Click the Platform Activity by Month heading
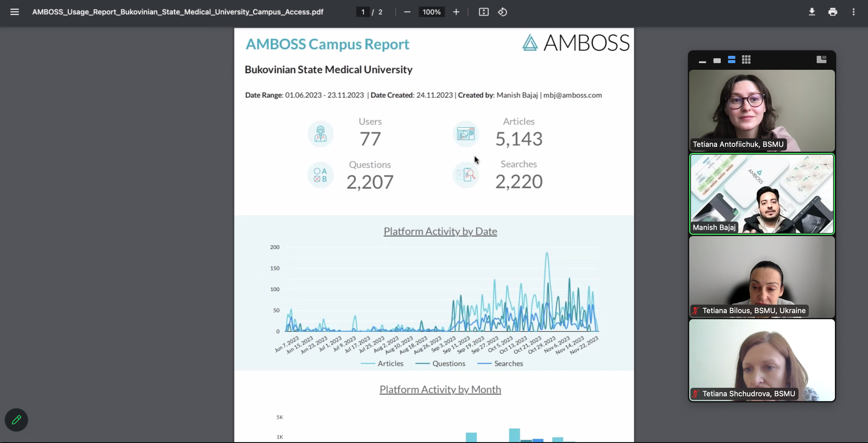 (x=440, y=389)
